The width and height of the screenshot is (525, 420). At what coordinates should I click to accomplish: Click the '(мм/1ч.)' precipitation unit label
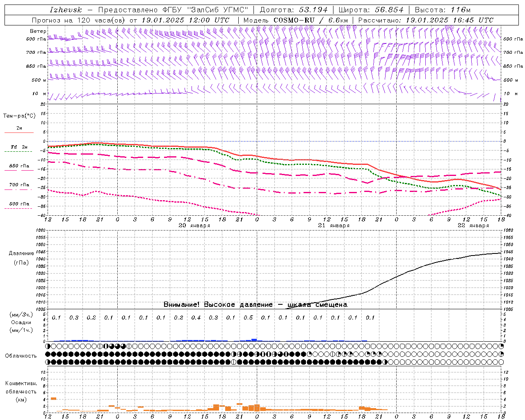(x=21, y=330)
